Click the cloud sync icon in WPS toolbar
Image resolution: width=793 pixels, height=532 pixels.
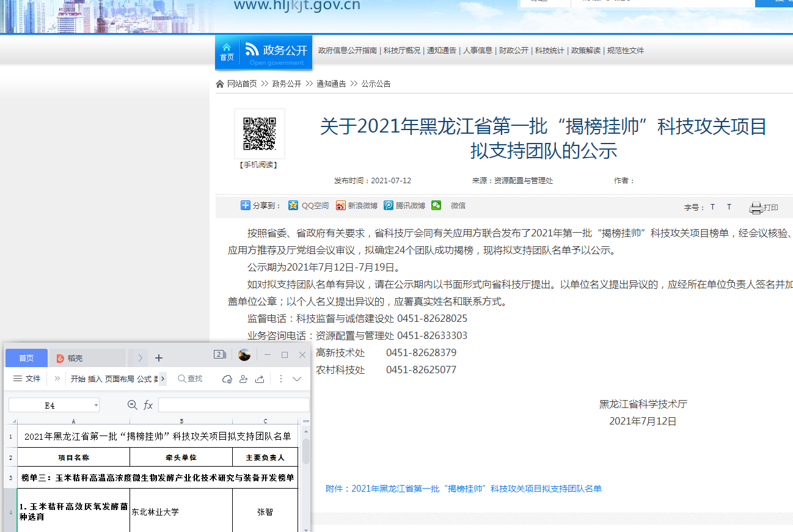pyautogui.click(x=227, y=379)
